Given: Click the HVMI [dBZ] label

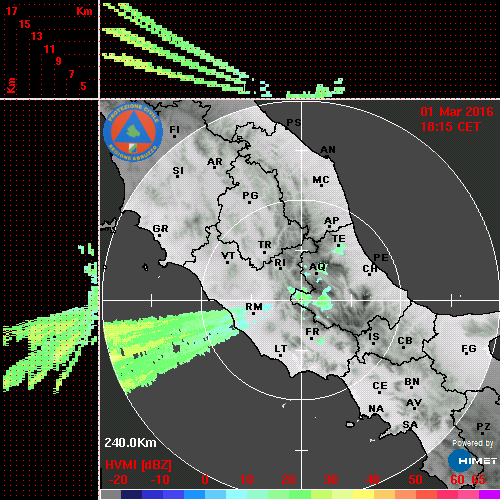Looking at the screenshot, I should pyautogui.click(x=138, y=465).
